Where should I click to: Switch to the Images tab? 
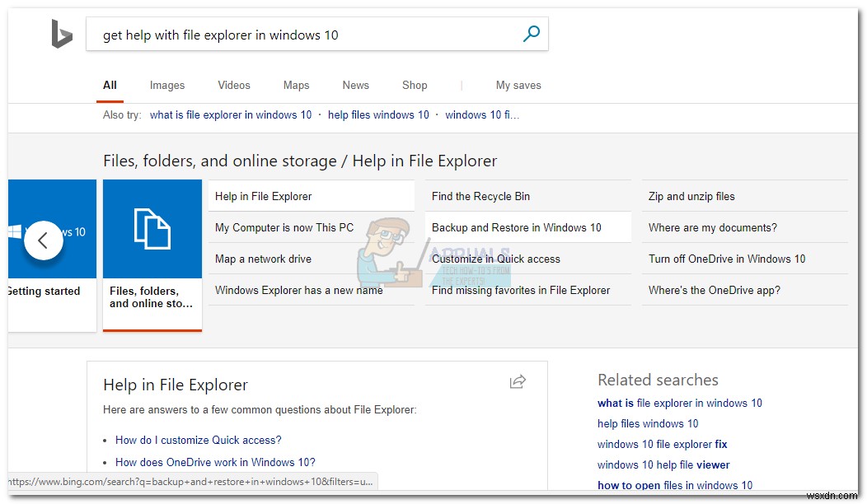[x=167, y=86]
